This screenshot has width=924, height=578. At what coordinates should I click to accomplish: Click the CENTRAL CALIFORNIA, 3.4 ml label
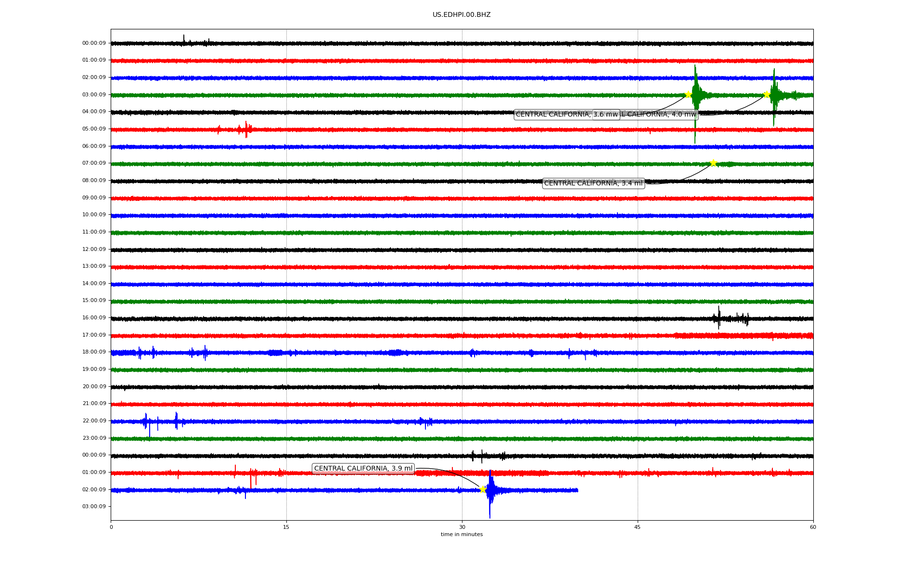coord(593,184)
